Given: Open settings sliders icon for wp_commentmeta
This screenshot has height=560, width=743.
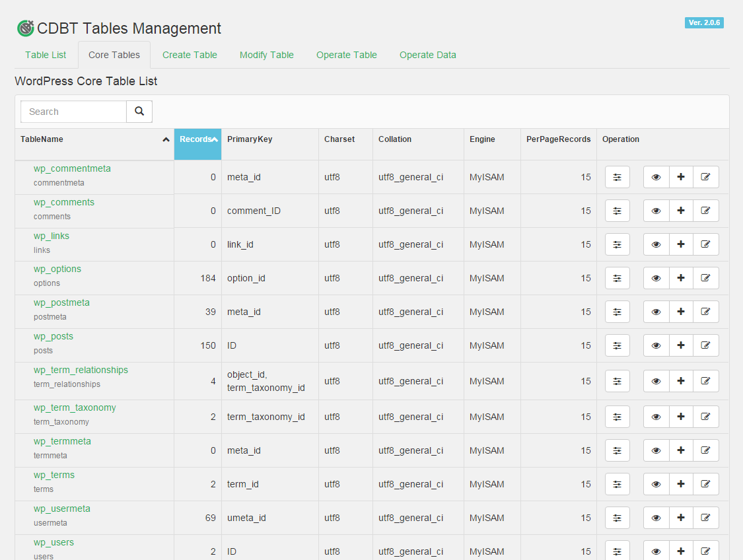Looking at the screenshot, I should tap(618, 177).
